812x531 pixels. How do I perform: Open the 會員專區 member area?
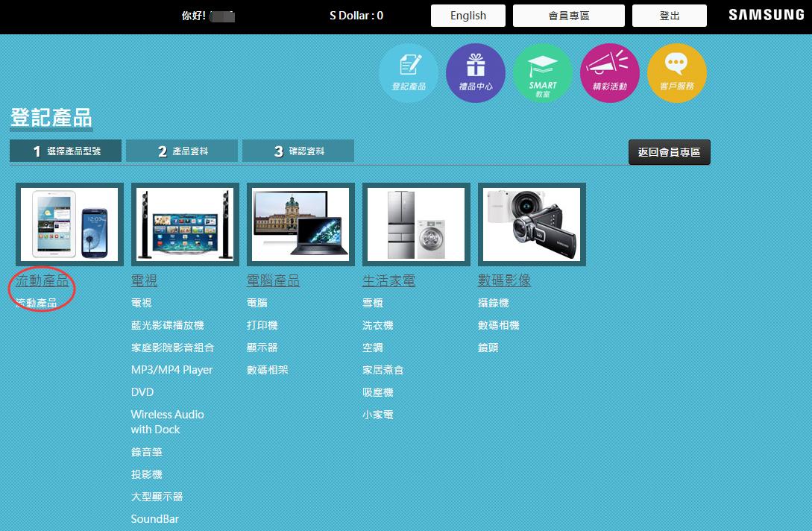pyautogui.click(x=568, y=15)
